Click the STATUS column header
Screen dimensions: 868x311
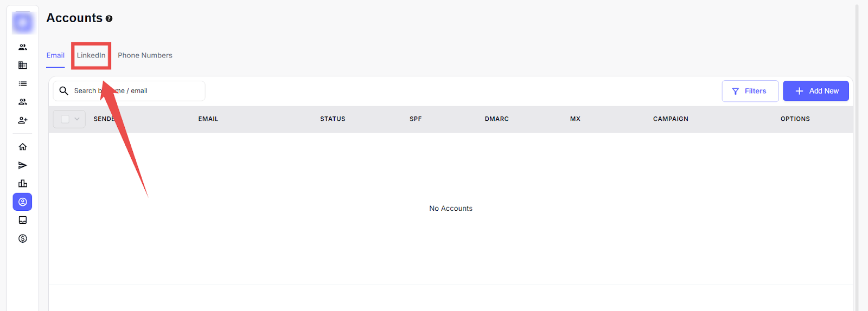pyautogui.click(x=333, y=119)
